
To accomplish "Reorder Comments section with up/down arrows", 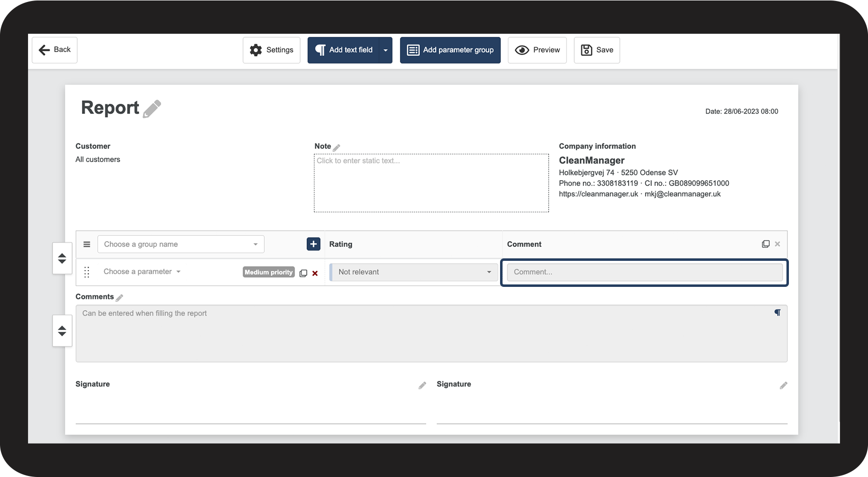I will click(62, 331).
